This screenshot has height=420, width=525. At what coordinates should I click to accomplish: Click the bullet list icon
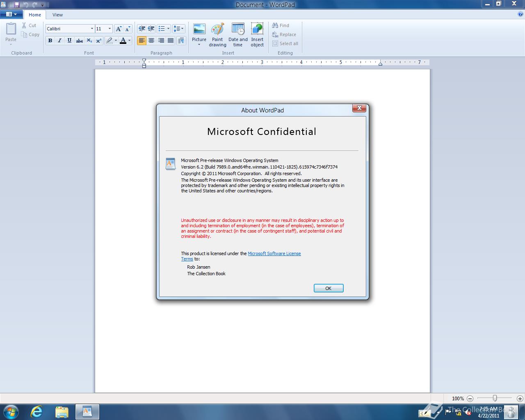[x=161, y=29]
